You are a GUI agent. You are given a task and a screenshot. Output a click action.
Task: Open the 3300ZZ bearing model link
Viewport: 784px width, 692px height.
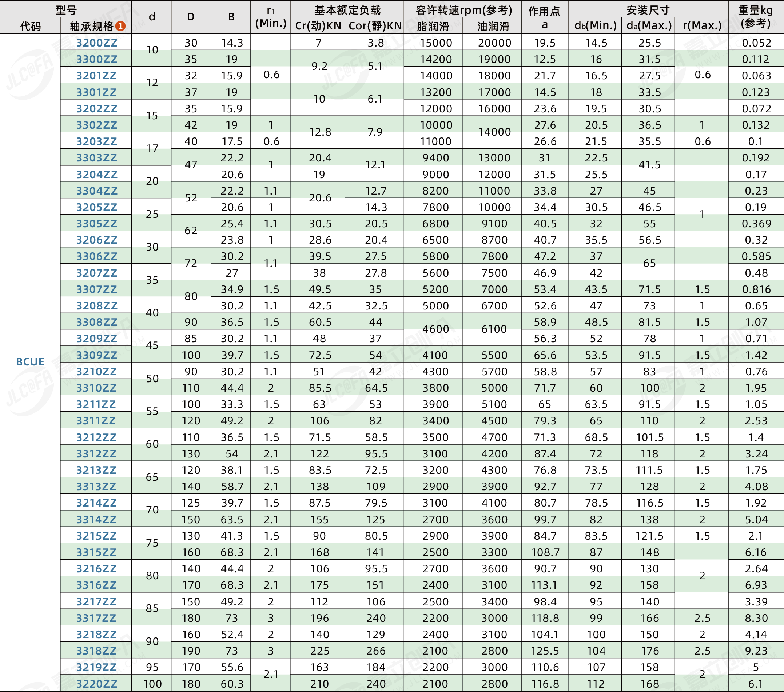pos(96,59)
